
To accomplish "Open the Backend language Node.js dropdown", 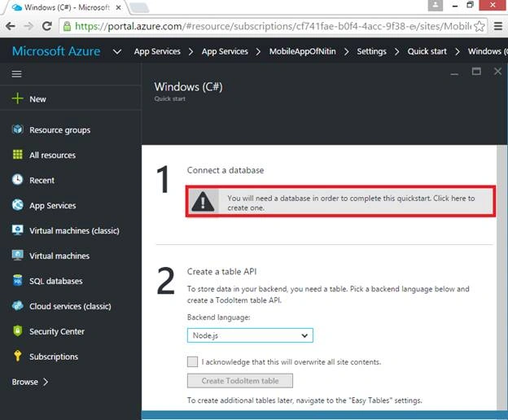I will pyautogui.click(x=250, y=335).
